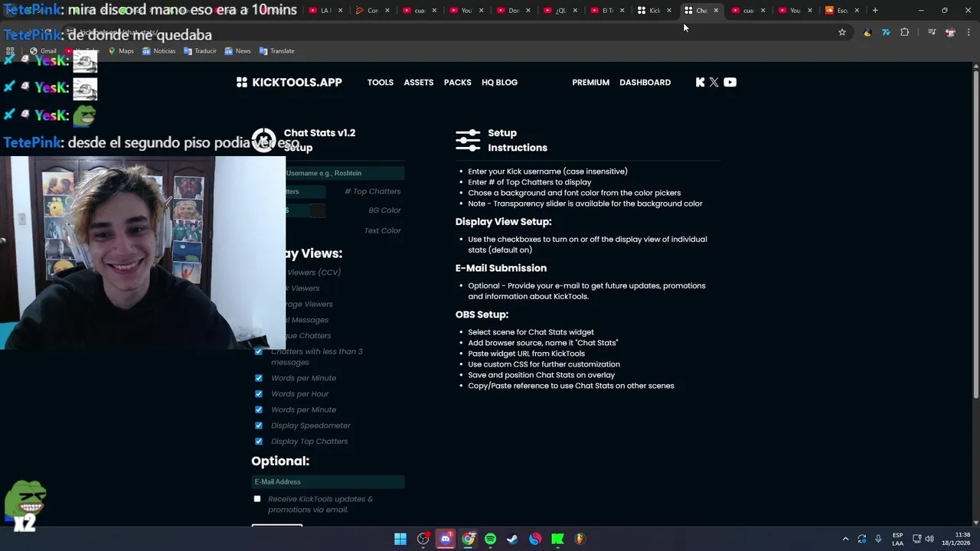Click the microphone icon in system tray
This screenshot has width=980, height=551.
tap(878, 539)
